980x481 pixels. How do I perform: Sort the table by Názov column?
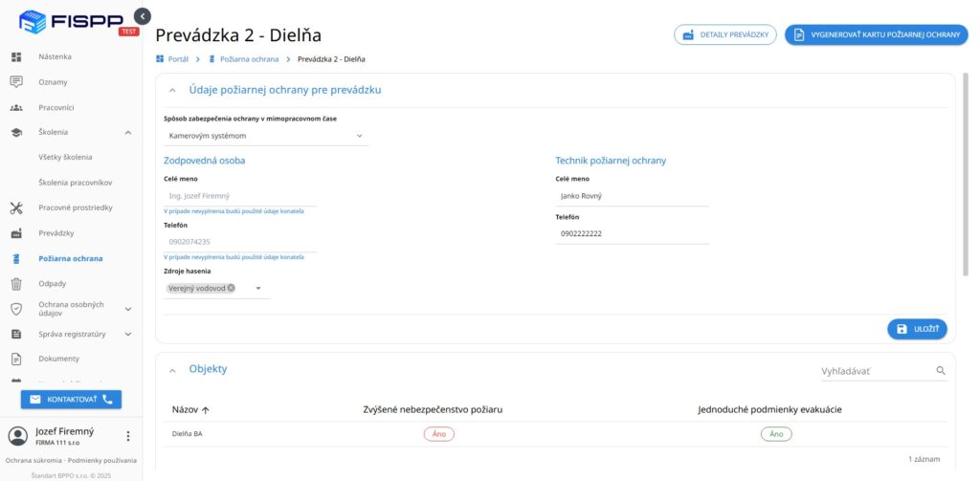pyautogui.click(x=190, y=410)
